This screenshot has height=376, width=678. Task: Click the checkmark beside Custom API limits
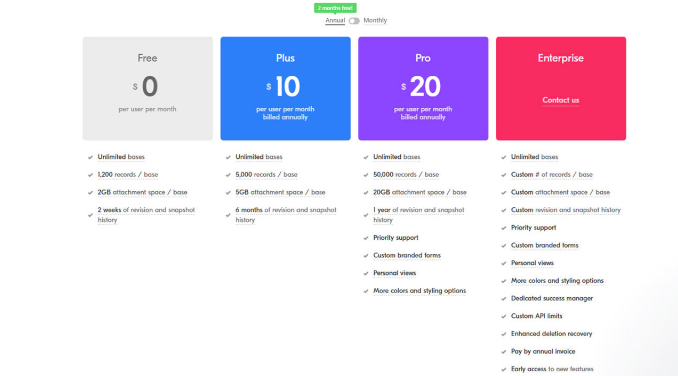coord(503,317)
